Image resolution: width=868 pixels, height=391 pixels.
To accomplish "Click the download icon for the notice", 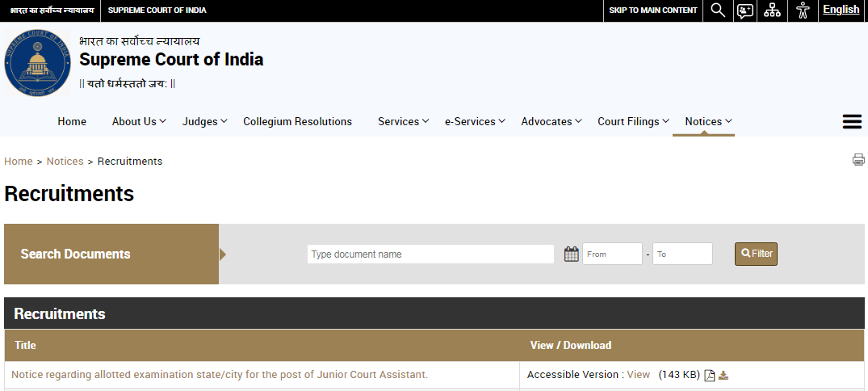I will (x=723, y=375).
